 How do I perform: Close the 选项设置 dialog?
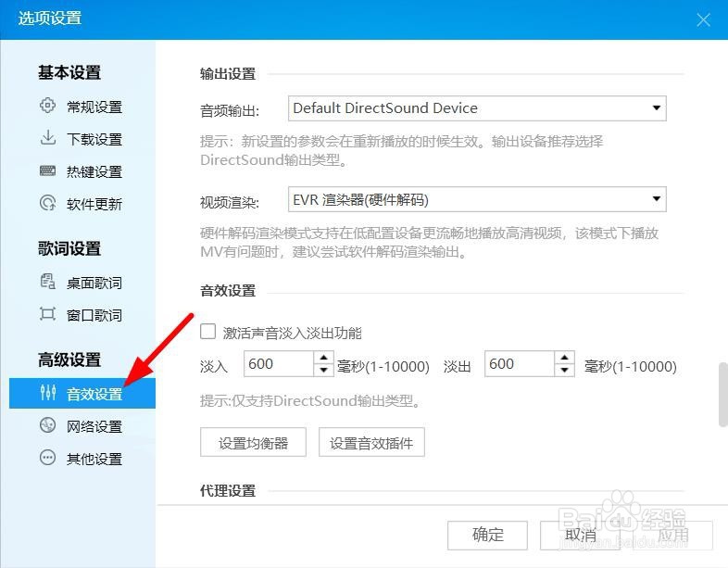click(x=703, y=20)
